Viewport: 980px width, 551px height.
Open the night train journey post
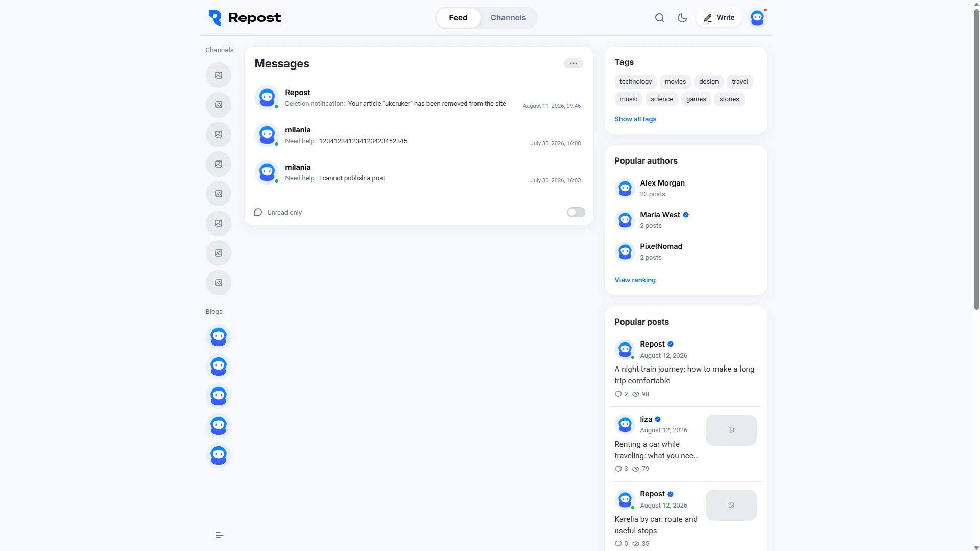[x=684, y=375]
